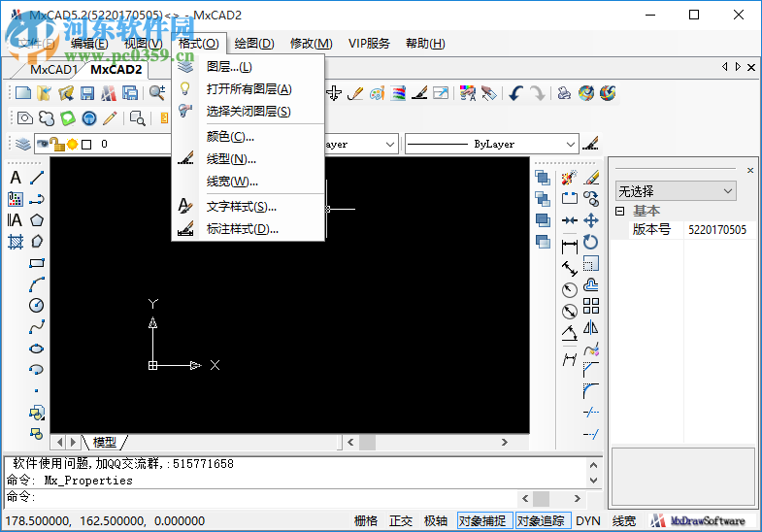Click the Zoom window magnifier icon
The image size is (762, 532).
point(138,118)
